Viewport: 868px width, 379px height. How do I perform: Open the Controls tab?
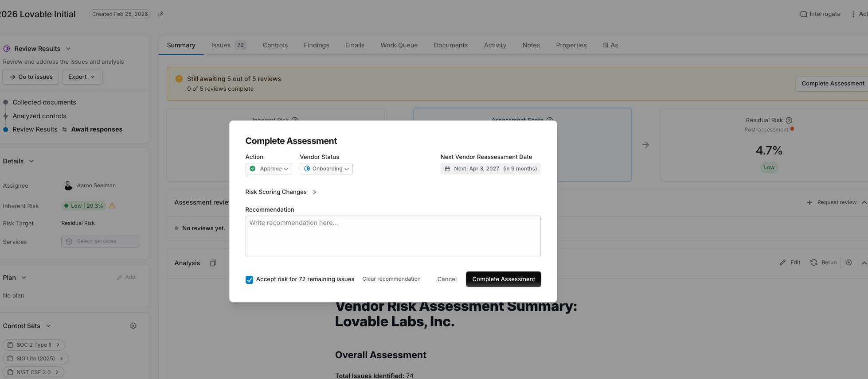(275, 45)
